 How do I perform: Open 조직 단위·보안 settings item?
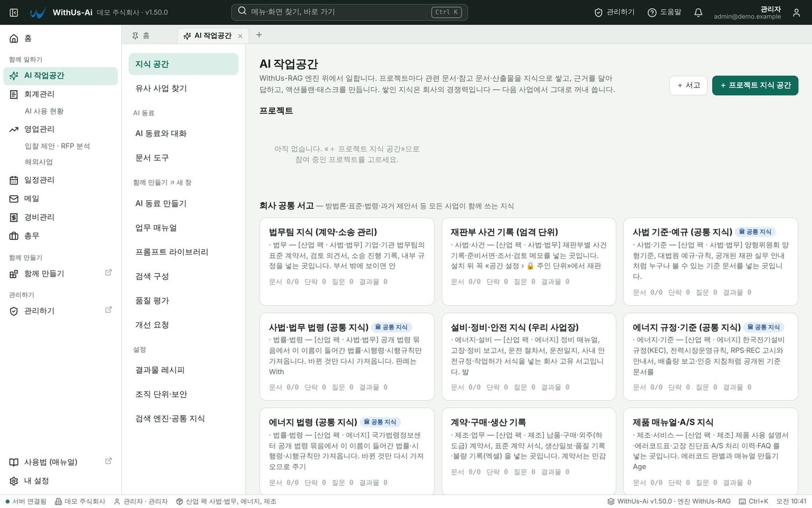(183, 394)
